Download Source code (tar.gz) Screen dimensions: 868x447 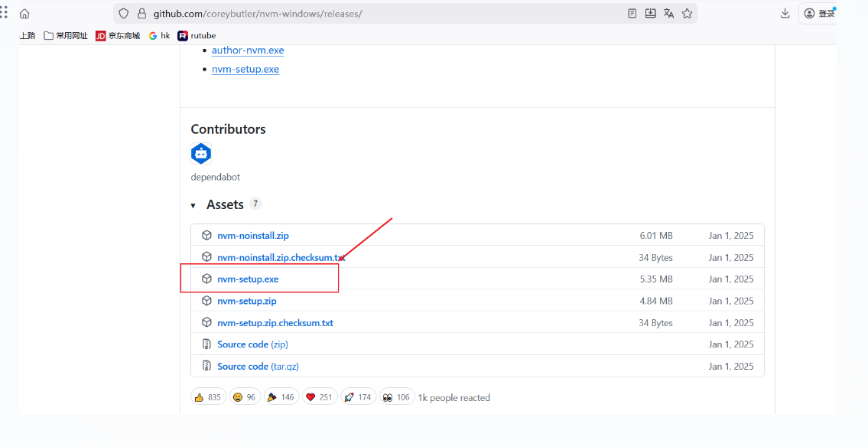point(258,366)
